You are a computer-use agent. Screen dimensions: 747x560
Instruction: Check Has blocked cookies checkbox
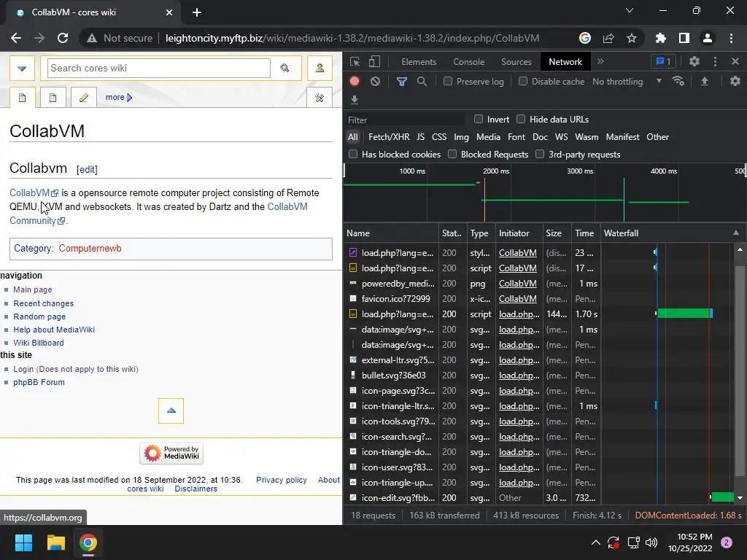(353, 154)
